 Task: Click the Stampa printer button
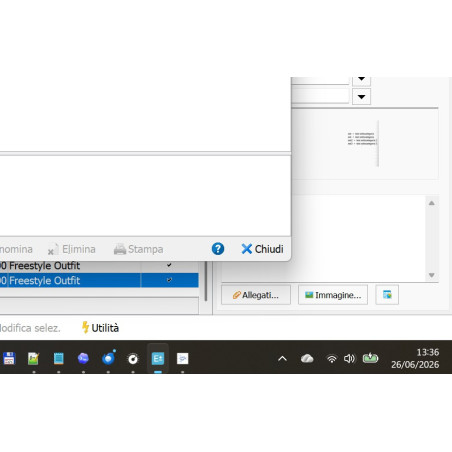pyautogui.click(x=138, y=249)
